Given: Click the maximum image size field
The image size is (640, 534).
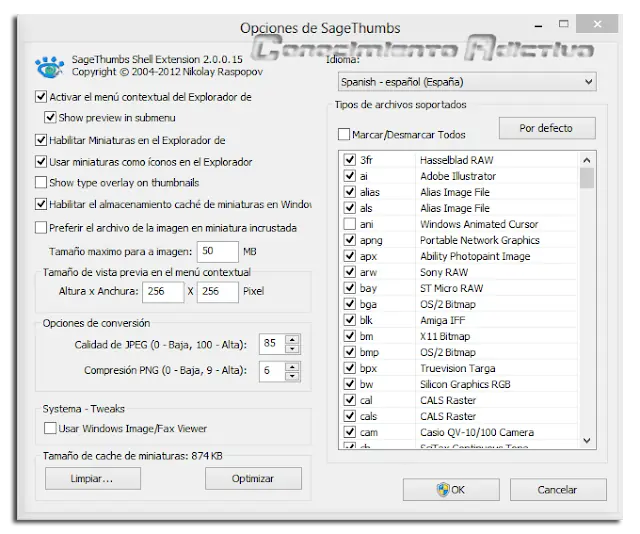Looking at the screenshot, I should point(218,251).
